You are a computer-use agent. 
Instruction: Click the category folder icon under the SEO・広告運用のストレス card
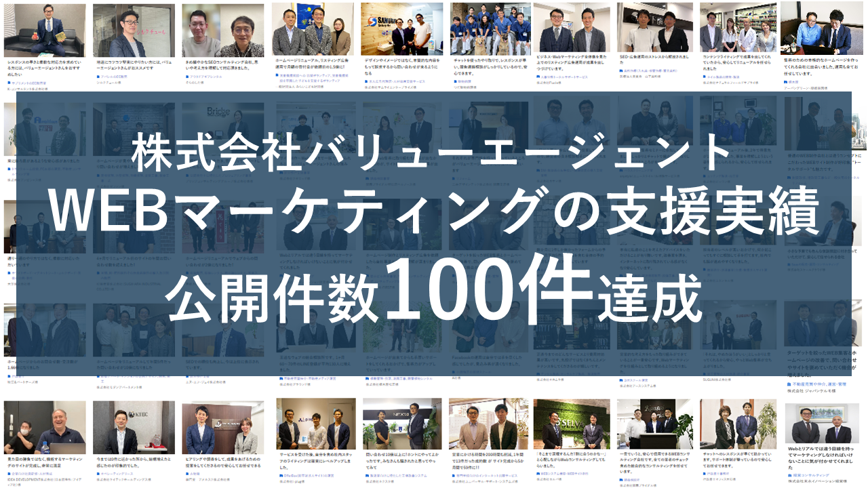point(622,70)
